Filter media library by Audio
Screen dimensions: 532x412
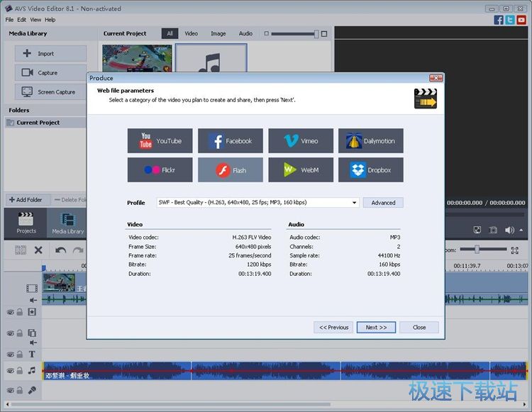tap(245, 33)
